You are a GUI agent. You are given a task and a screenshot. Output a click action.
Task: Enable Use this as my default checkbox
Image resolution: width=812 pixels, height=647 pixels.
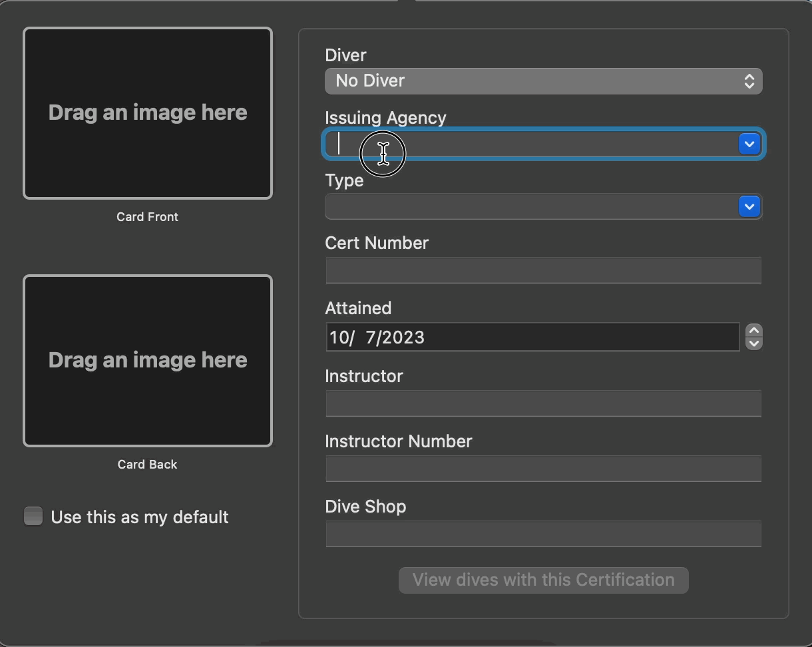click(x=33, y=517)
